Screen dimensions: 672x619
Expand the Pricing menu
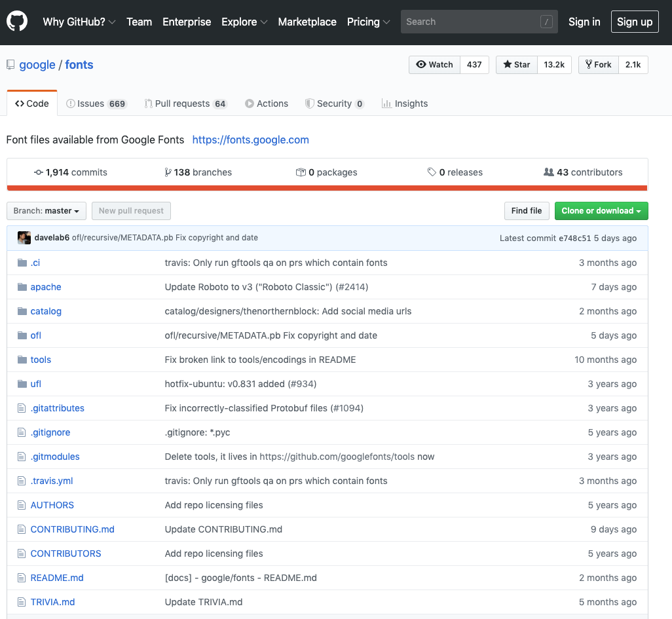click(x=369, y=22)
